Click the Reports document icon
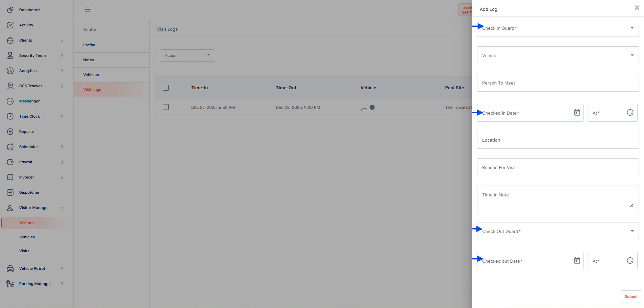The height and width of the screenshot is (308, 644). point(10,132)
